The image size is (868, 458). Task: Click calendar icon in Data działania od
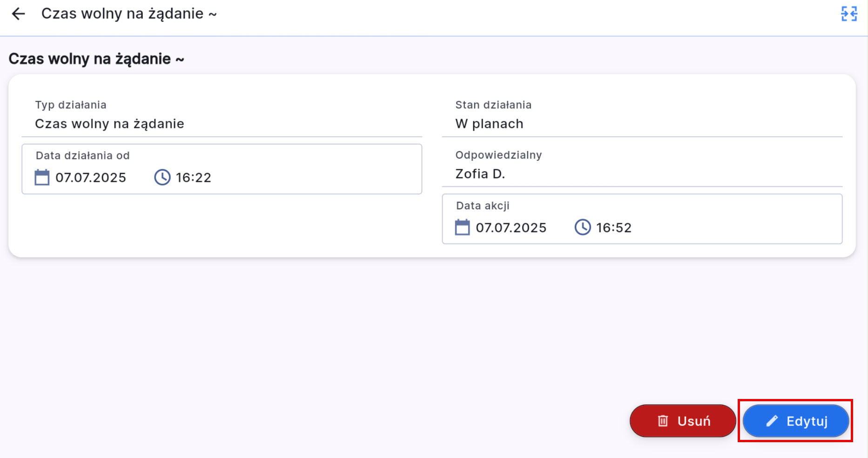pyautogui.click(x=42, y=178)
